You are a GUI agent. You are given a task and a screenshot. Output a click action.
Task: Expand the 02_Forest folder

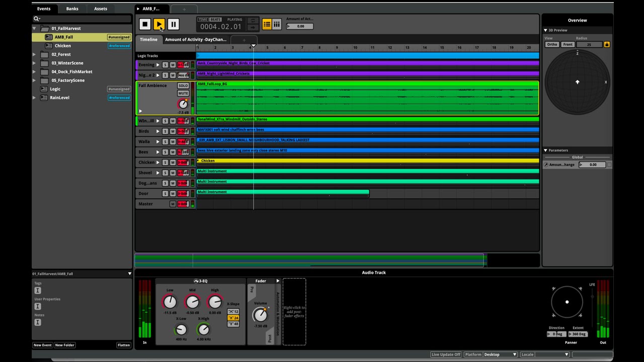click(x=35, y=54)
